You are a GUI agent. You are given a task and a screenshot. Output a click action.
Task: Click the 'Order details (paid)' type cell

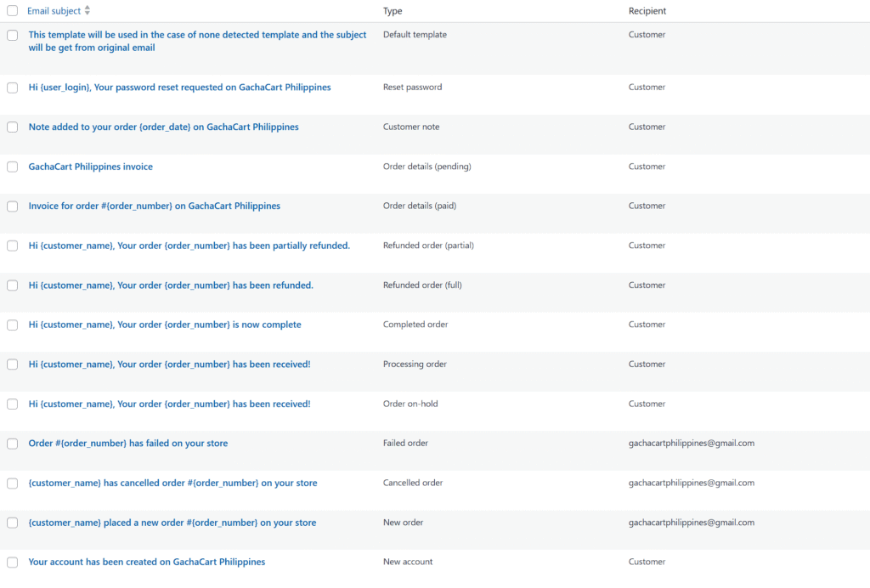420,206
